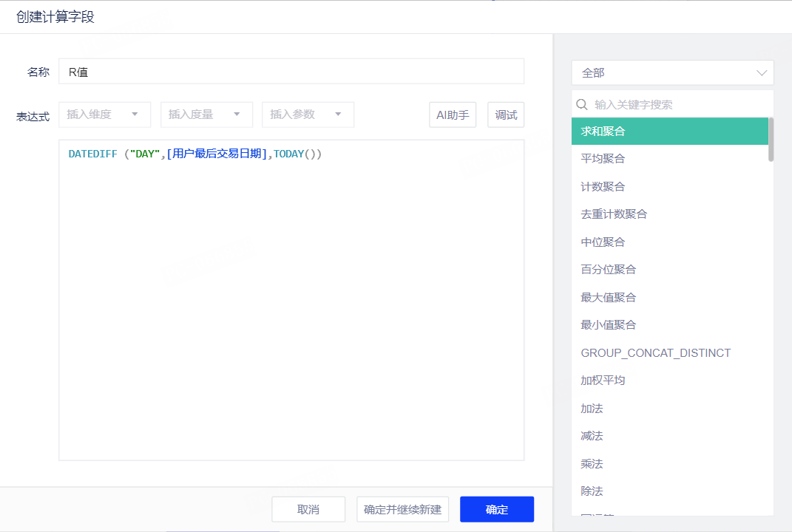Click the search magnifier icon in function panel
Screen dimensions: 792x532
click(582, 105)
